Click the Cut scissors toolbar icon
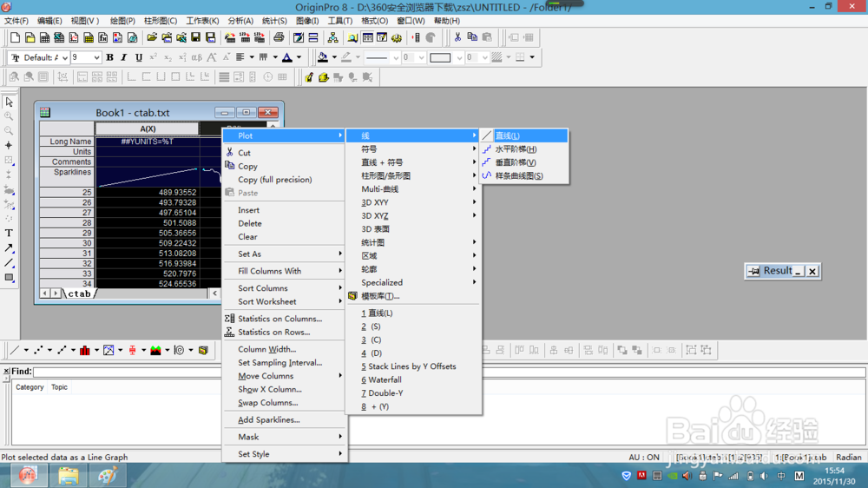Viewport: 868px width, 488px height. (457, 37)
